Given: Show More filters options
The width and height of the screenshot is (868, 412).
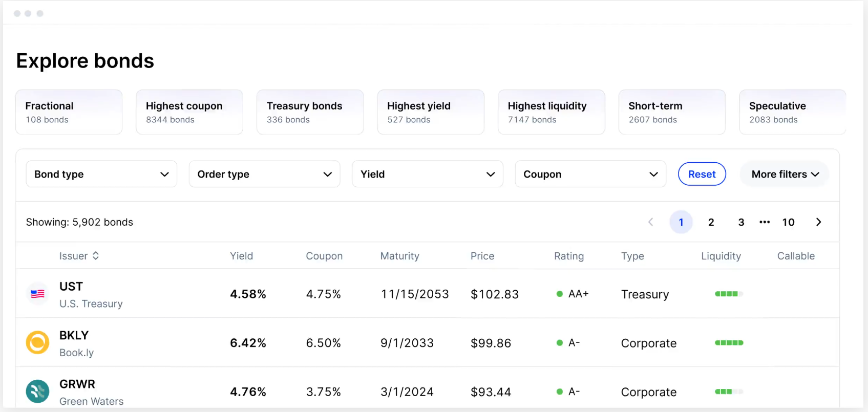Looking at the screenshot, I should pos(785,174).
